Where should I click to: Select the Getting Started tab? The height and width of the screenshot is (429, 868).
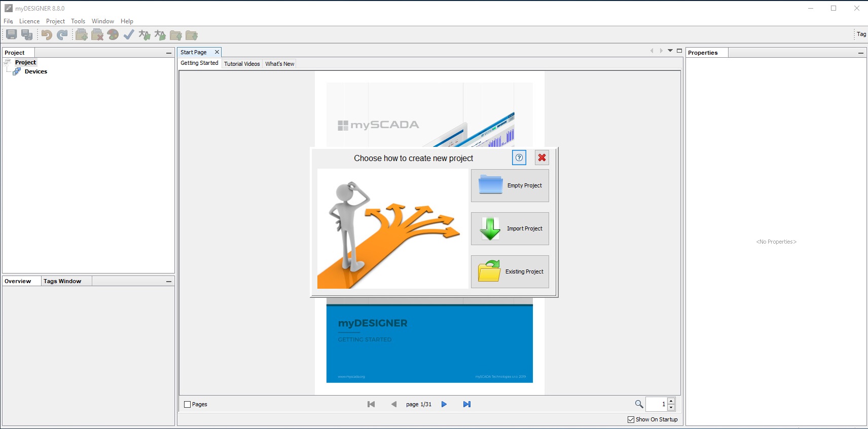(199, 63)
